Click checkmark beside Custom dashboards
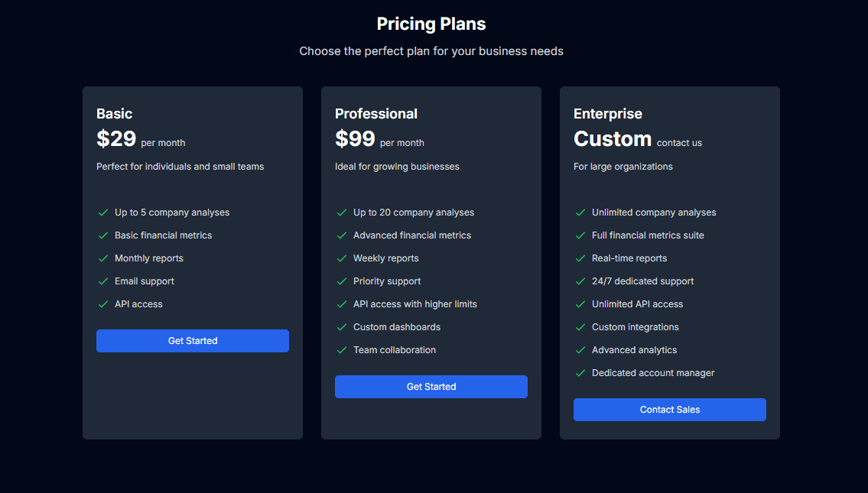The image size is (868, 493). 342,327
